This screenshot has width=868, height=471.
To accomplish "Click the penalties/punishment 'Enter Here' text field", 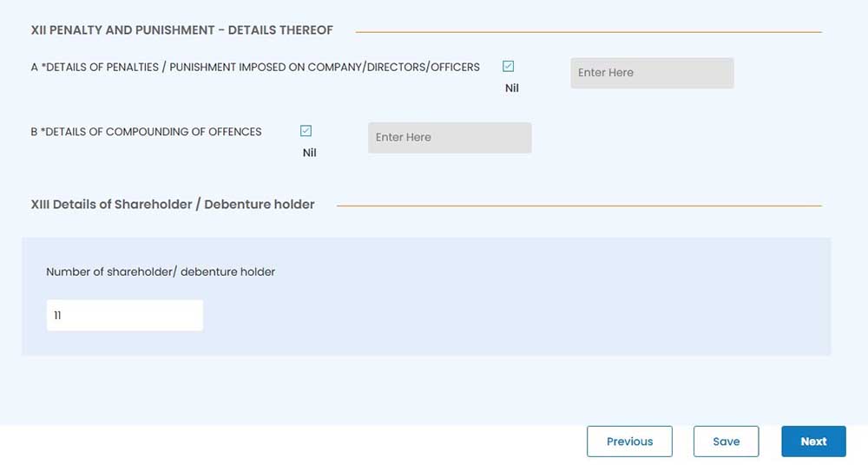I will [x=651, y=73].
